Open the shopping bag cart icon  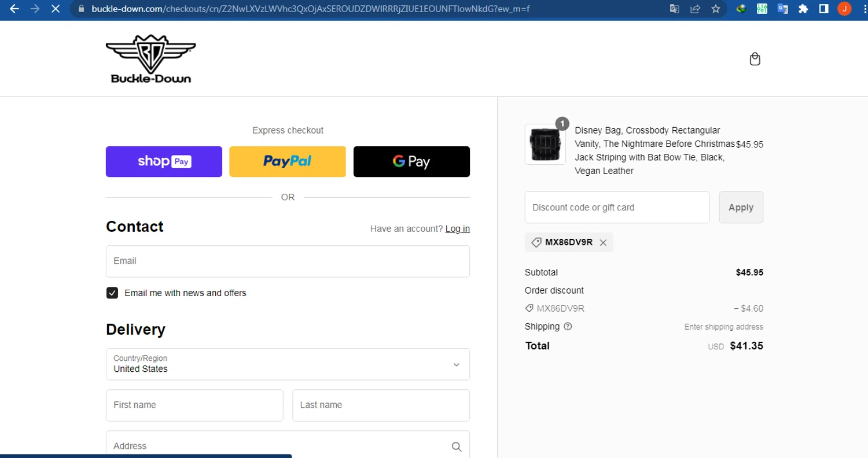click(755, 58)
